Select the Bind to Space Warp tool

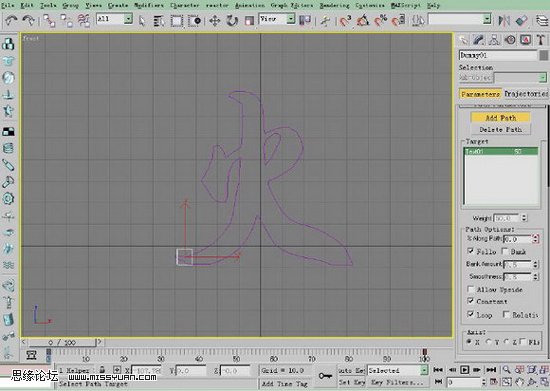pos(84,21)
